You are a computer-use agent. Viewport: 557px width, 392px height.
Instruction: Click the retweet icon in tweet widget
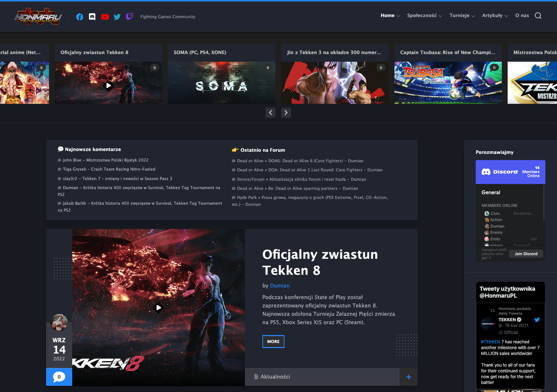[492, 311]
